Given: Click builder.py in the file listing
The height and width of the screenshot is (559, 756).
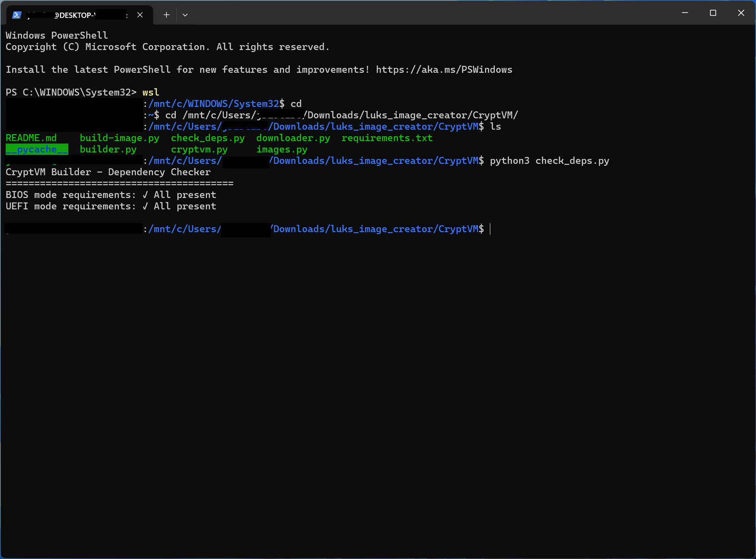Looking at the screenshot, I should (108, 149).
